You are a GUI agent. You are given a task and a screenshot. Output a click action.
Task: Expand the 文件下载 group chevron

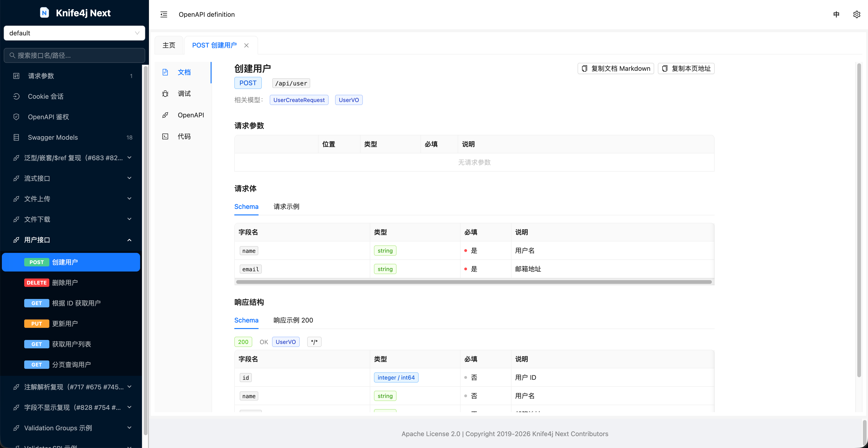[129, 219]
